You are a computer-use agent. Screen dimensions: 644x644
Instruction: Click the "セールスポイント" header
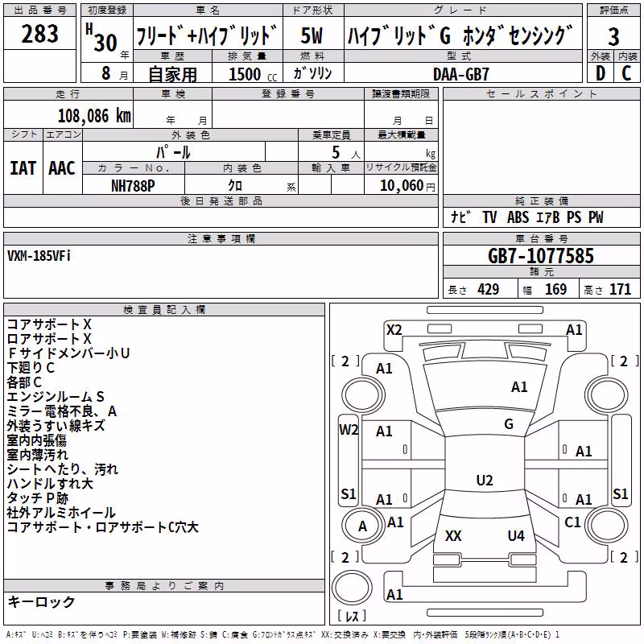click(x=541, y=93)
